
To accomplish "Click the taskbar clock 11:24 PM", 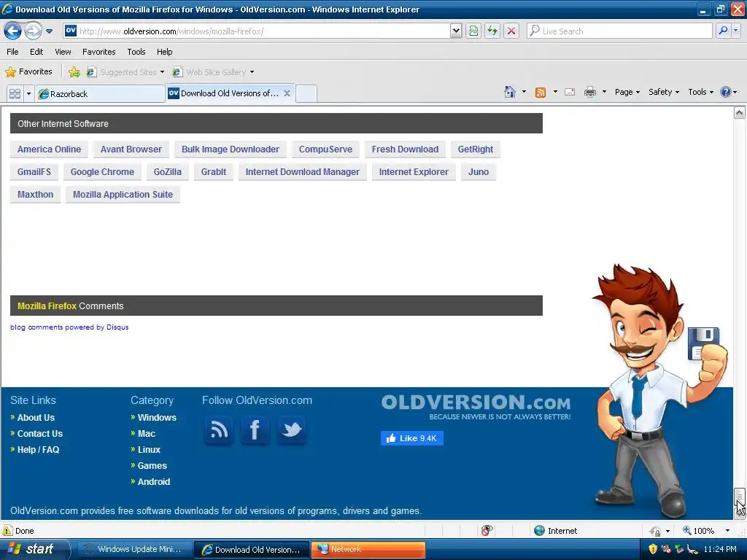I will (x=720, y=549).
